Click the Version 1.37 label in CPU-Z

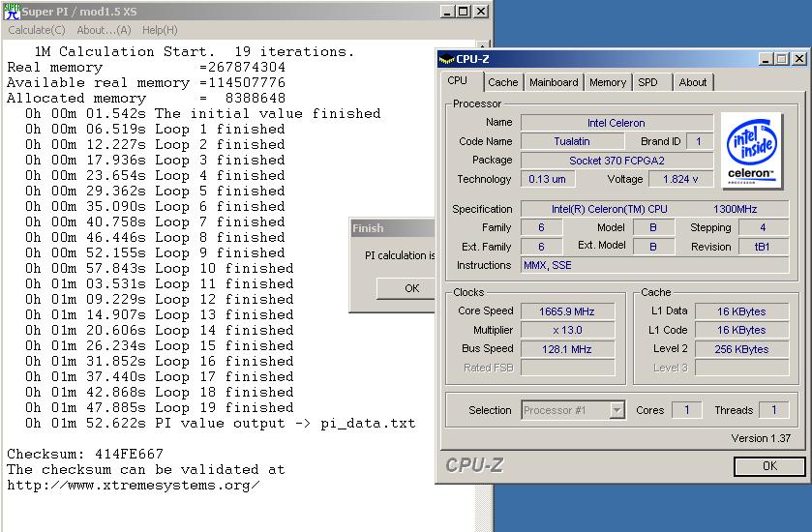pyautogui.click(x=761, y=438)
